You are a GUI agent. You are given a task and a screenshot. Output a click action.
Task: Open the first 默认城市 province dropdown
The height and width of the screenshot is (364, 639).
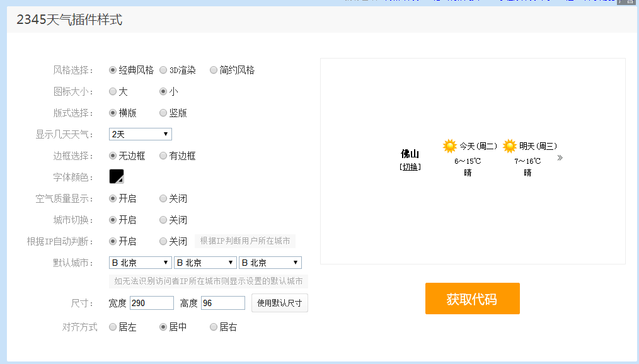click(140, 263)
